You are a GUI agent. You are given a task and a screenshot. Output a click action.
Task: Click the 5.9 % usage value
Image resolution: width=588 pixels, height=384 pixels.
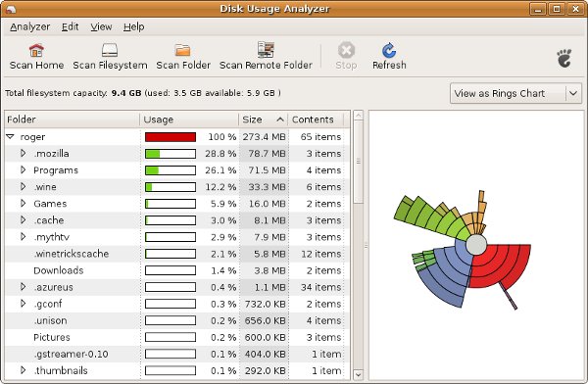223,204
